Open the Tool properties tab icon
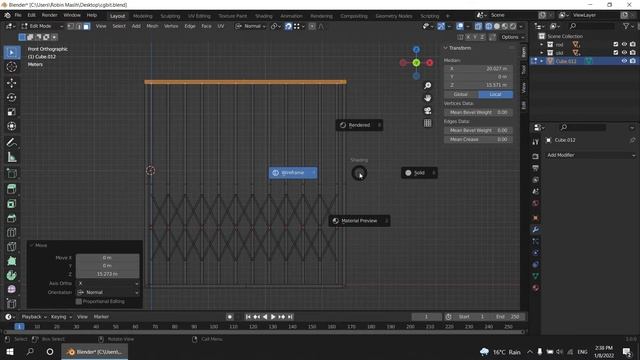 point(536,142)
